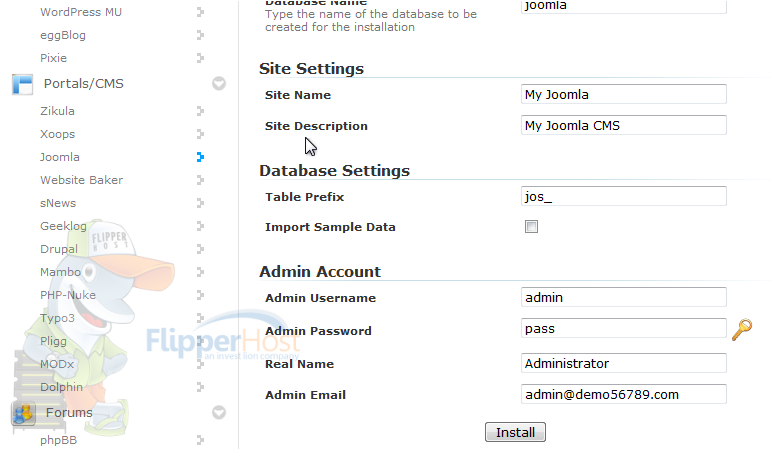Select Mambo in the sidebar
The width and height of the screenshot is (776, 450).
tap(60, 272)
